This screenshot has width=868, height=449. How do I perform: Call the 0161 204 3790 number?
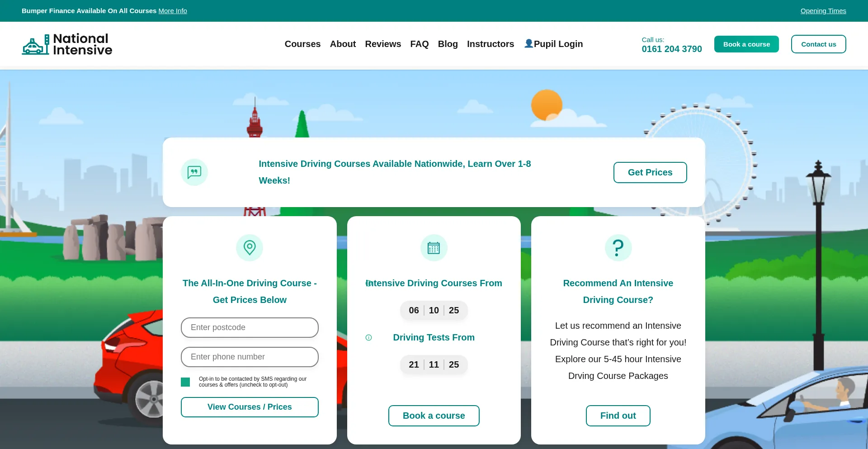click(672, 49)
